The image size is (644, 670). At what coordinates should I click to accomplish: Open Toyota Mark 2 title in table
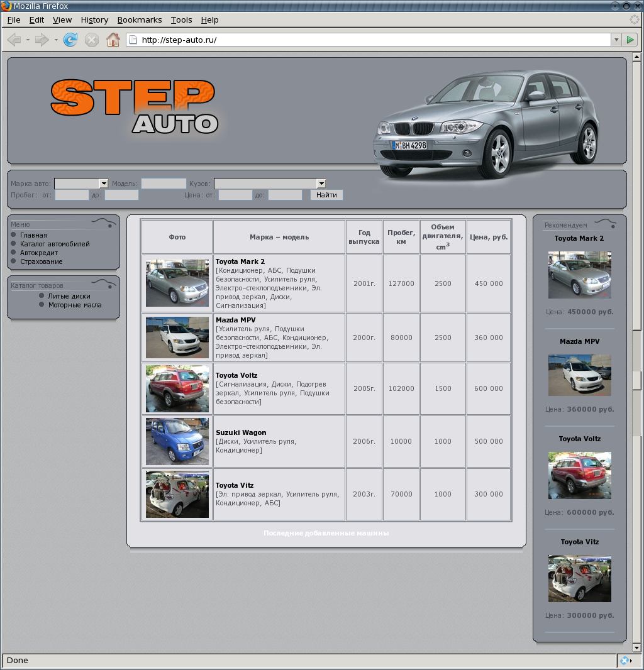(x=240, y=261)
